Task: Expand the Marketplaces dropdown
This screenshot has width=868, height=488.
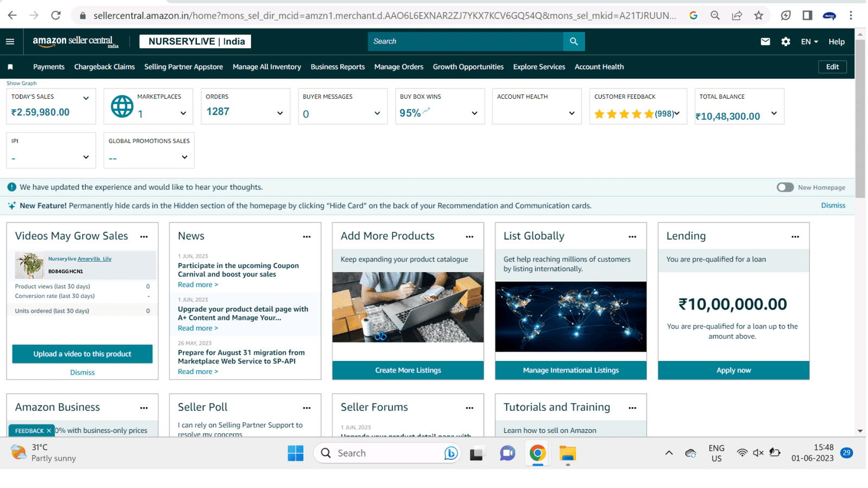Action: click(x=183, y=113)
